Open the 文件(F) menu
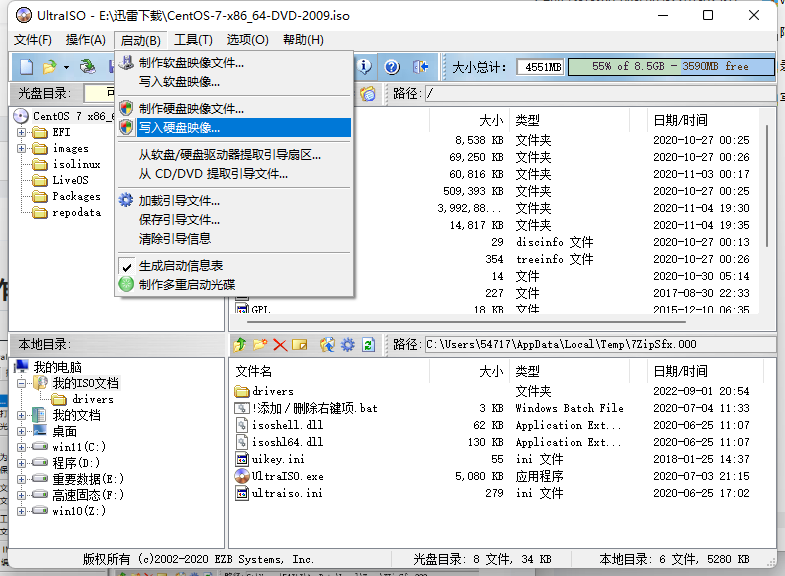The width and height of the screenshot is (785, 576). point(33,40)
